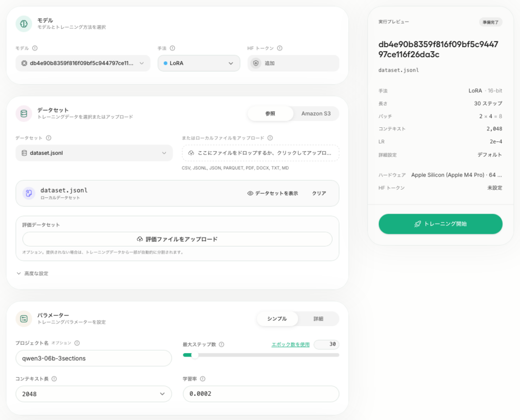Click the model hash title in preview panel
520x420 pixels.
438,49
